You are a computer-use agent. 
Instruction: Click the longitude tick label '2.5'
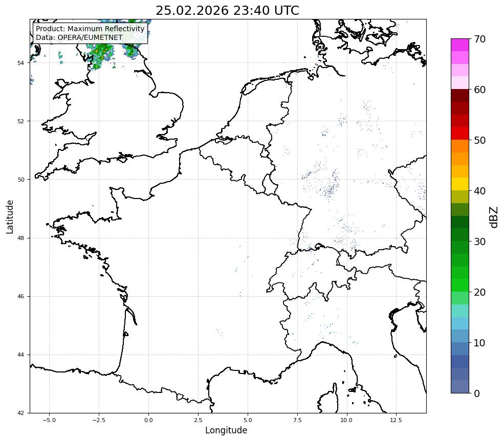[198, 420]
